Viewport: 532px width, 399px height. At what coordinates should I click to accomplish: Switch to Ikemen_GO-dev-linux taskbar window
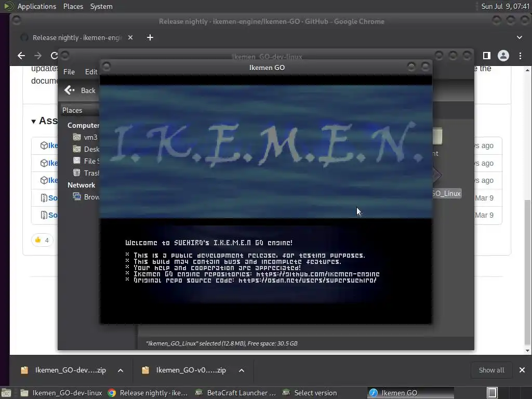click(x=61, y=393)
